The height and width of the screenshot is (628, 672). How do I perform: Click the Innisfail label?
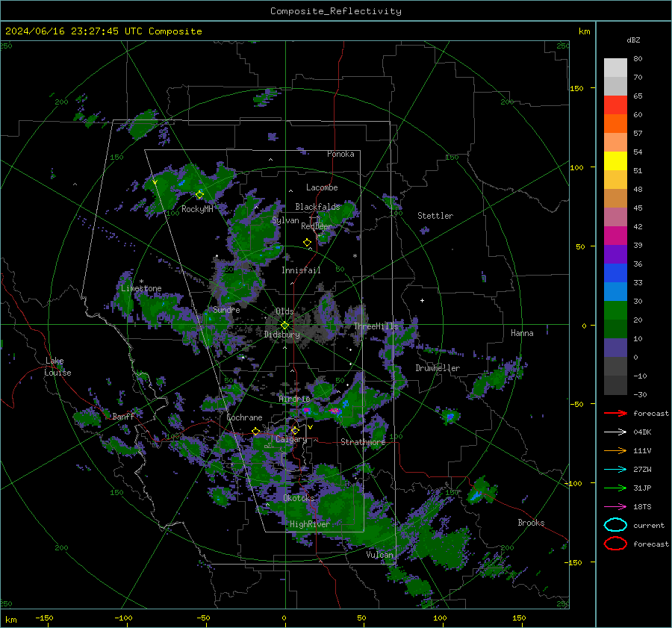click(x=301, y=270)
